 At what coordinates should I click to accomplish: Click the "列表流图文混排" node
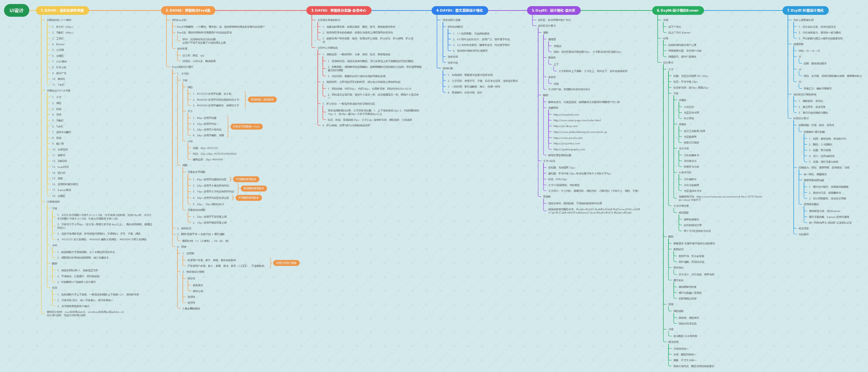click(451, 20)
